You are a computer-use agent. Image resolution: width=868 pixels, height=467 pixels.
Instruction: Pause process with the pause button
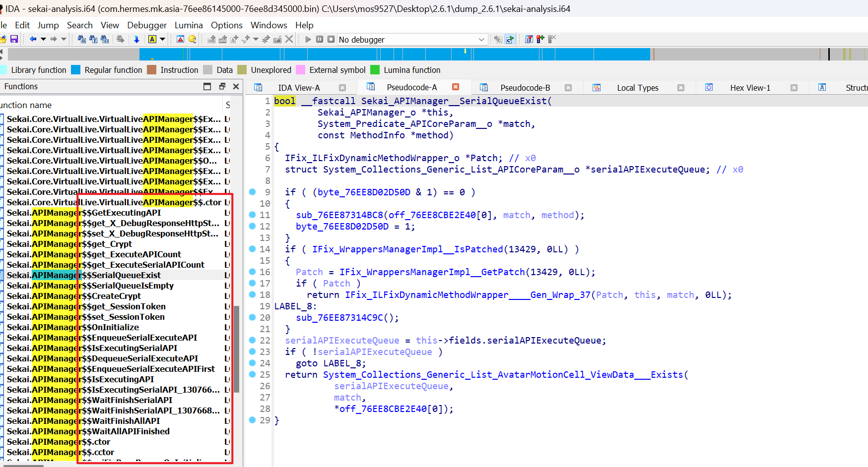[320, 39]
